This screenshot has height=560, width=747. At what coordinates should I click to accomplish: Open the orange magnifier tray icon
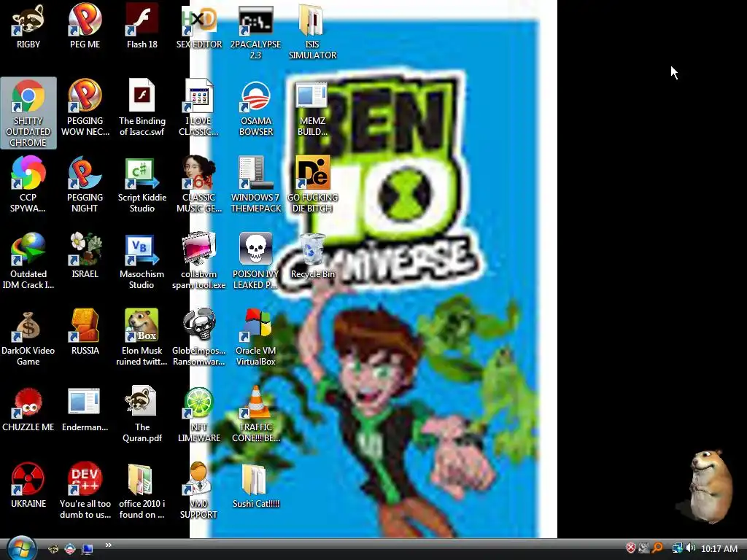(657, 548)
